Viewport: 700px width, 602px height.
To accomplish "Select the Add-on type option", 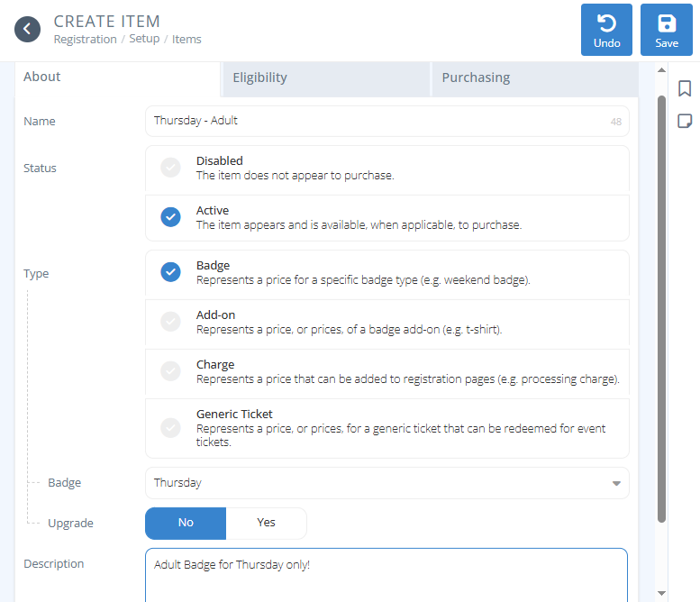I will click(387, 323).
